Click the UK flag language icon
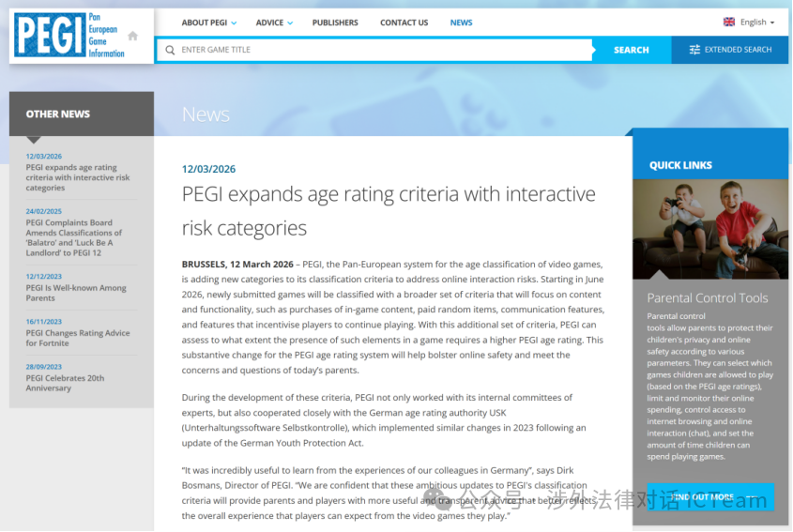This screenshot has width=793, height=532. pos(729,22)
